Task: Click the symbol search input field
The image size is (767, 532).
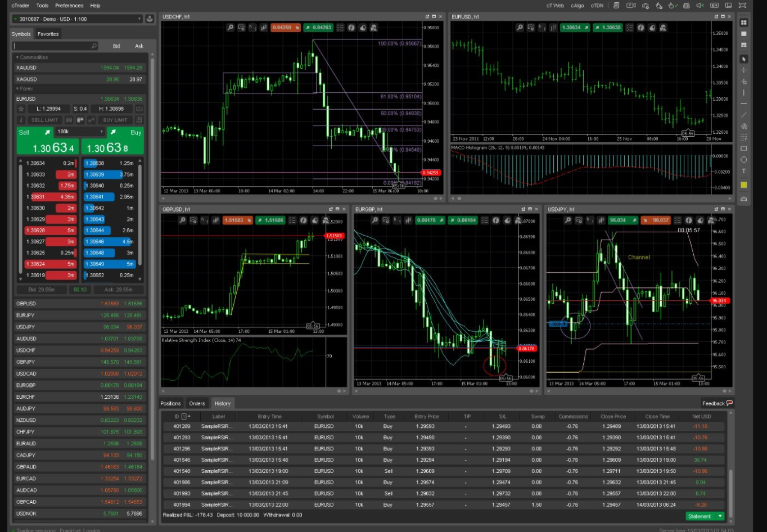Action: [53, 46]
